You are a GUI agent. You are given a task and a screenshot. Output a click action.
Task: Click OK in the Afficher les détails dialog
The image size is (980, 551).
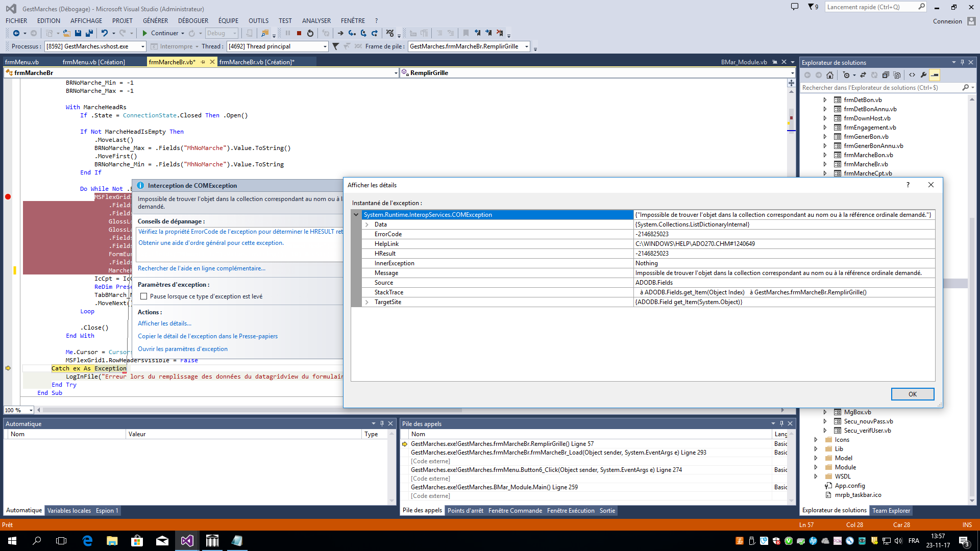(913, 394)
